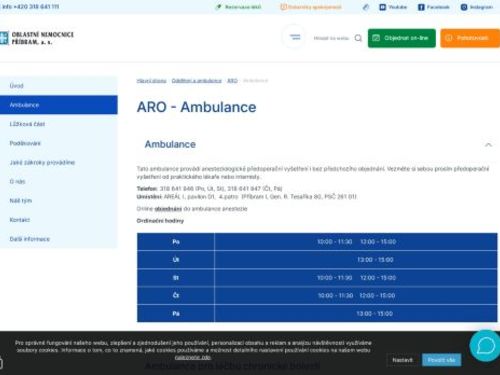This screenshot has width=500, height=375.
Task: Click the Ordinační hodiny label
Action: click(160, 221)
